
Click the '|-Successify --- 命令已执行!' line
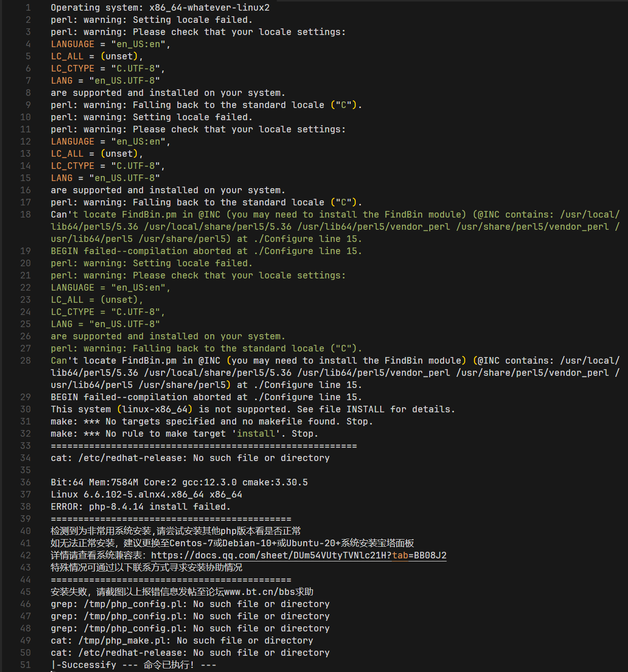134,665
